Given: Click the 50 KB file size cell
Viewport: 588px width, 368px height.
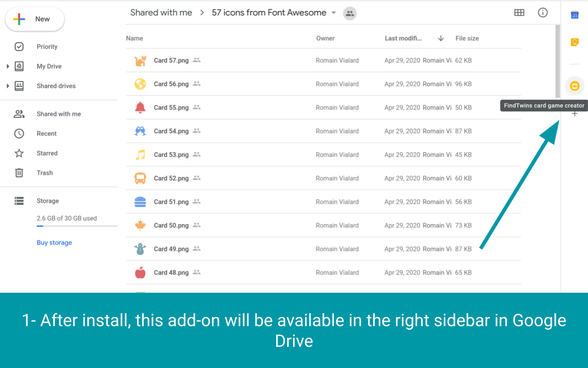Looking at the screenshot, I should [464, 108].
